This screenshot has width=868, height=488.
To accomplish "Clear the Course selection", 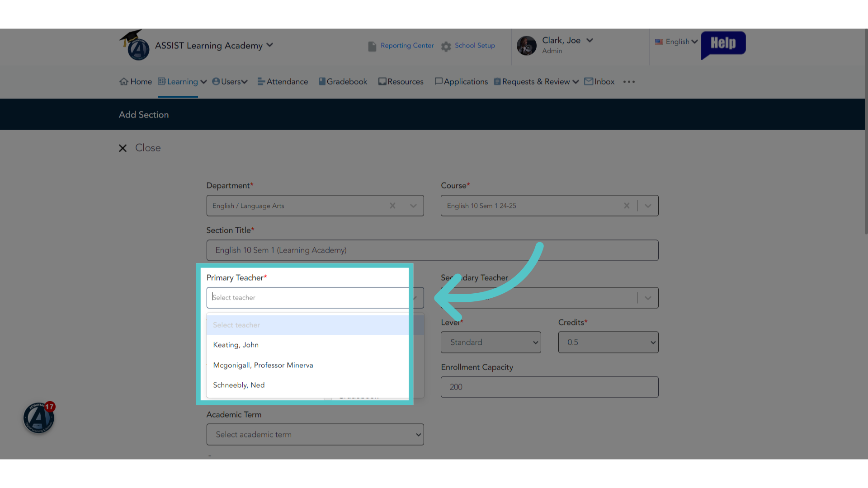I will [x=627, y=206].
